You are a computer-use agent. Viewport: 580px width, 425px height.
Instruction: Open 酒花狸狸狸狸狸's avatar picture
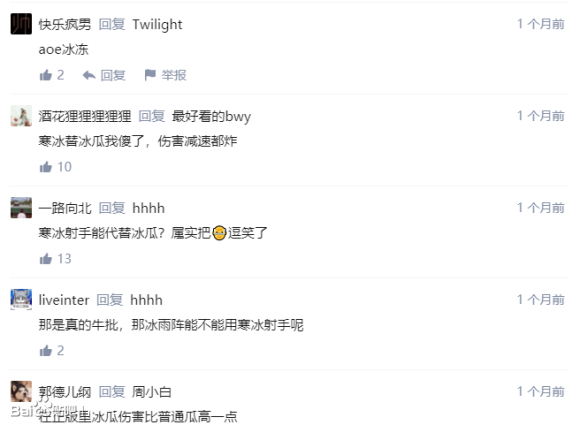pos(21,115)
